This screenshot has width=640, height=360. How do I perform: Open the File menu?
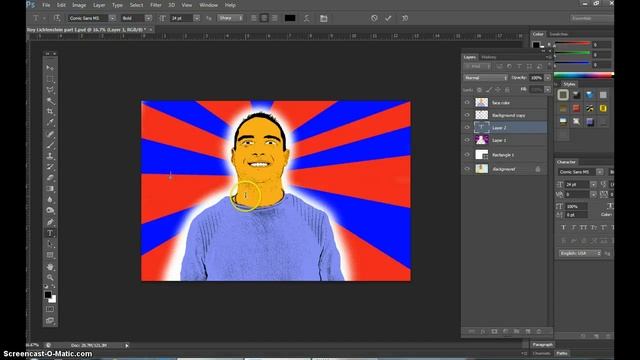pyautogui.click(x=46, y=5)
